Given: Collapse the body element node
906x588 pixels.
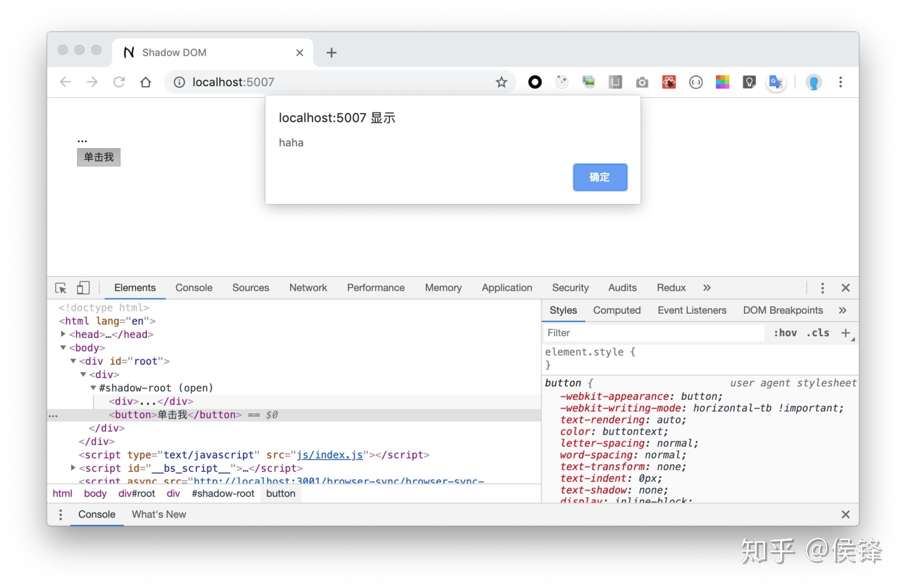Looking at the screenshot, I should tap(63, 348).
